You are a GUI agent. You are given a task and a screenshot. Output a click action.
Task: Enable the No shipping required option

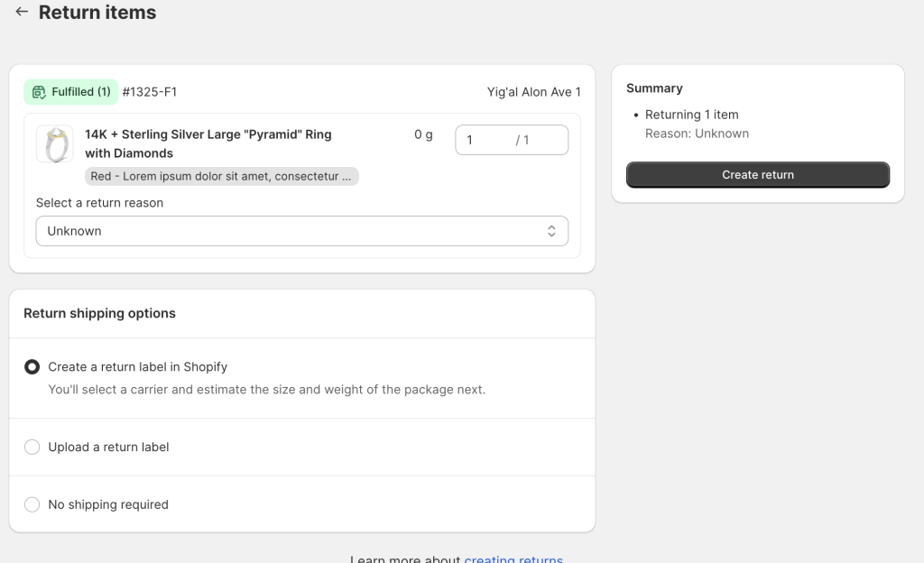click(32, 504)
